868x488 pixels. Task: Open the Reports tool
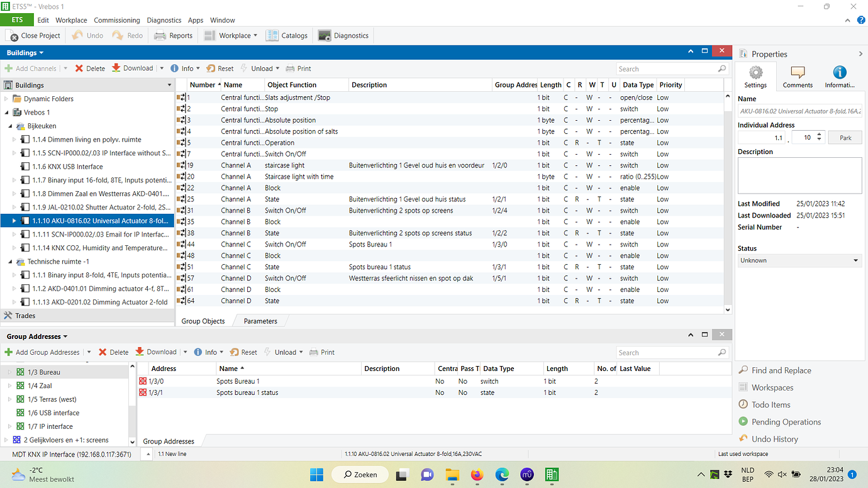coord(173,35)
